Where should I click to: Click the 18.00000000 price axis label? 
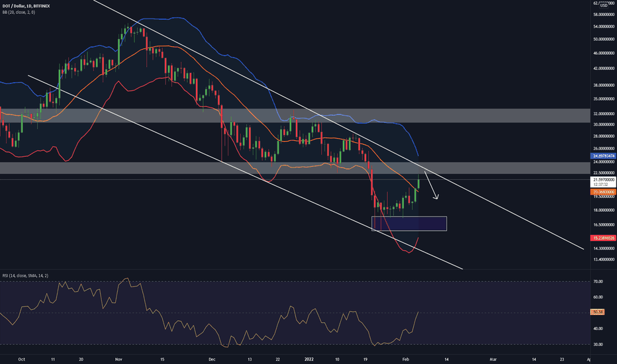[x=604, y=210]
